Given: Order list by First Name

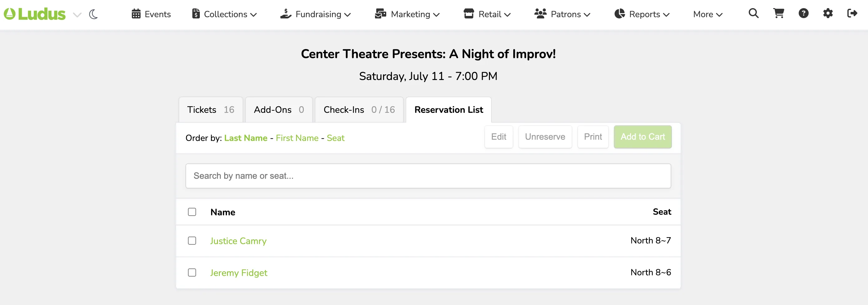Looking at the screenshot, I should (297, 138).
